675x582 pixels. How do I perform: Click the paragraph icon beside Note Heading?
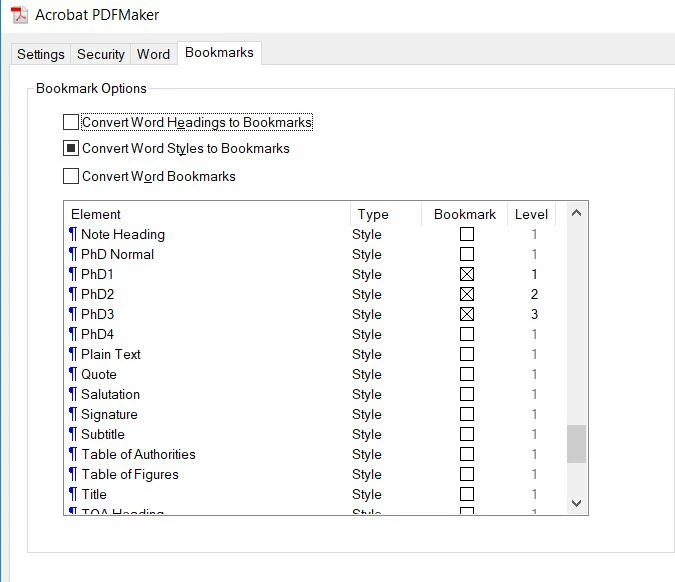[73, 234]
